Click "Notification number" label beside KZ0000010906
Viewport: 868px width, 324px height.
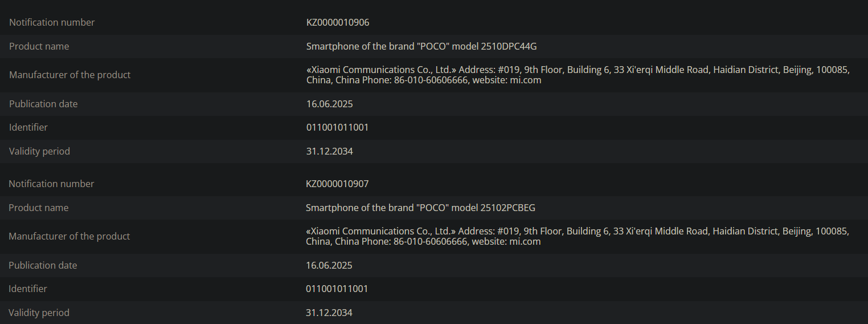(x=52, y=23)
